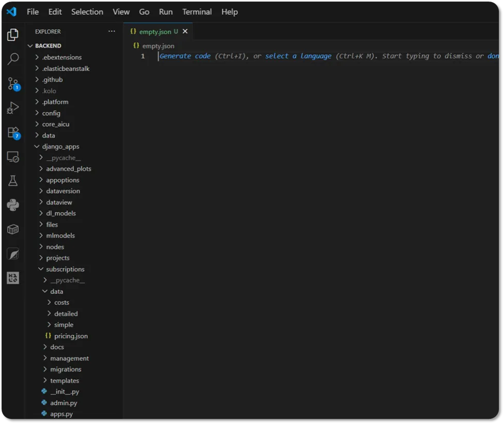Collapse the django_apps folder
This screenshot has height=424, width=504.
coord(60,147)
